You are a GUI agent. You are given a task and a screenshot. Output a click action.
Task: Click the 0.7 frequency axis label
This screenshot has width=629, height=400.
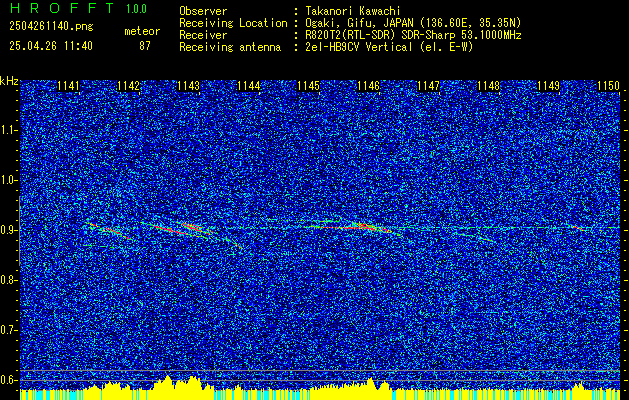[x=9, y=330]
